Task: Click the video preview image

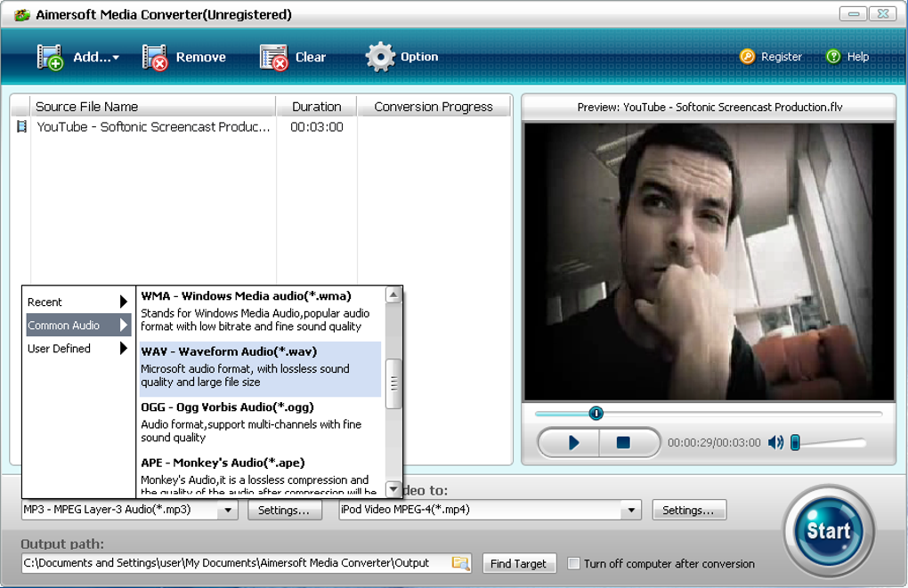Action: tap(709, 262)
